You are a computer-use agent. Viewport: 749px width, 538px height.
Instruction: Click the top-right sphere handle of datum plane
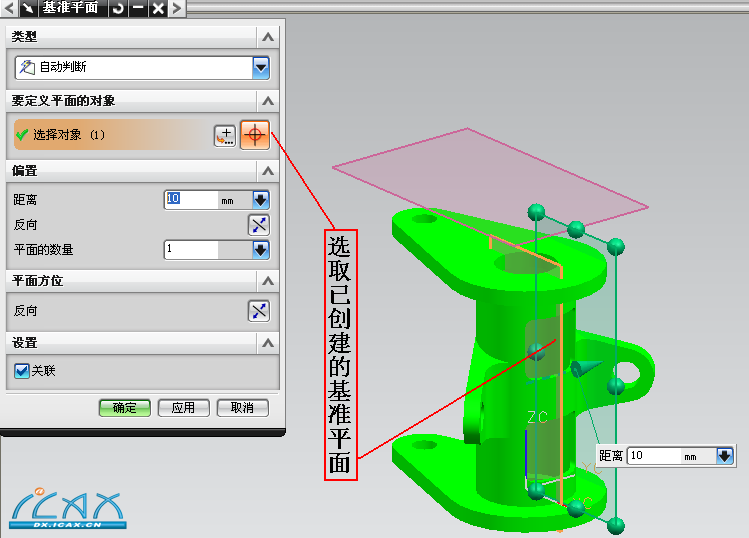616,247
